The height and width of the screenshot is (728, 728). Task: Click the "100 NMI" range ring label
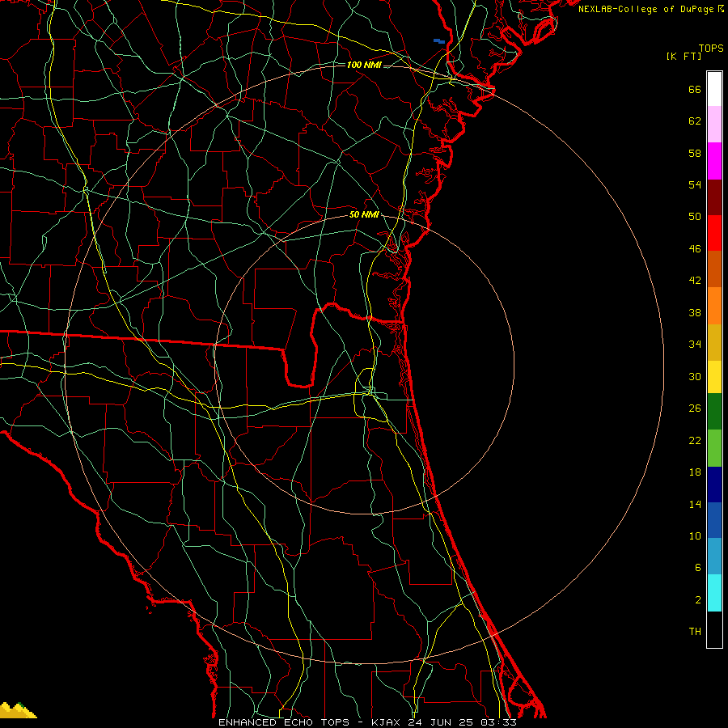(x=364, y=65)
